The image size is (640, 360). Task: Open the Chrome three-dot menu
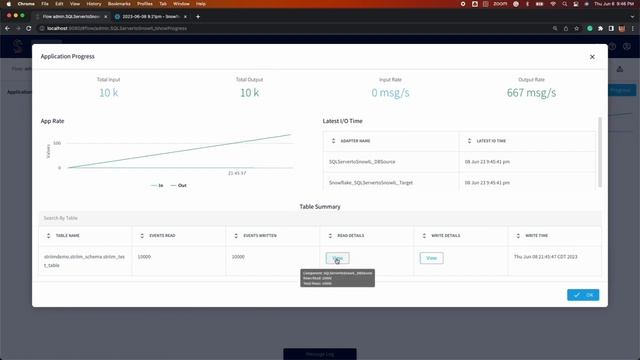tap(633, 28)
